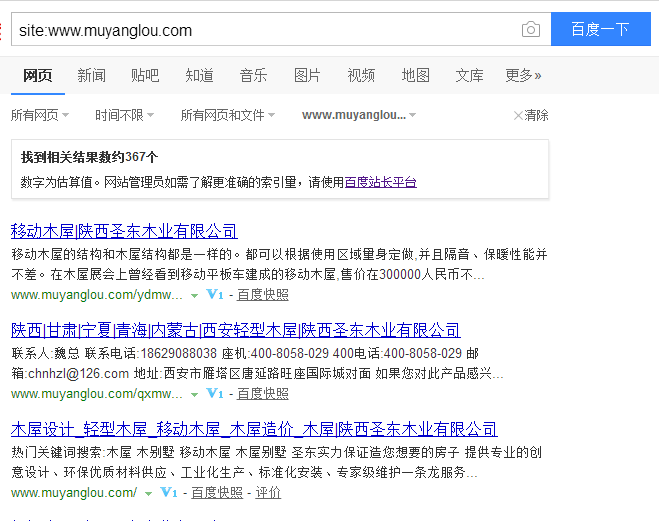Open the 移动木屋|陕西圣东木业有限公司 result title
This screenshot has height=521, width=659.
coord(124,231)
